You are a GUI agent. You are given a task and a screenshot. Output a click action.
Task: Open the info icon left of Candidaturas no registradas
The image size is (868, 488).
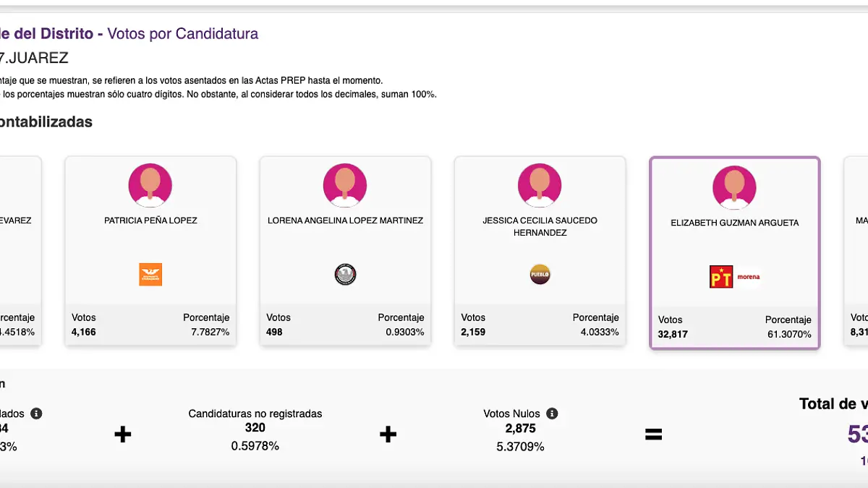tap(36, 414)
